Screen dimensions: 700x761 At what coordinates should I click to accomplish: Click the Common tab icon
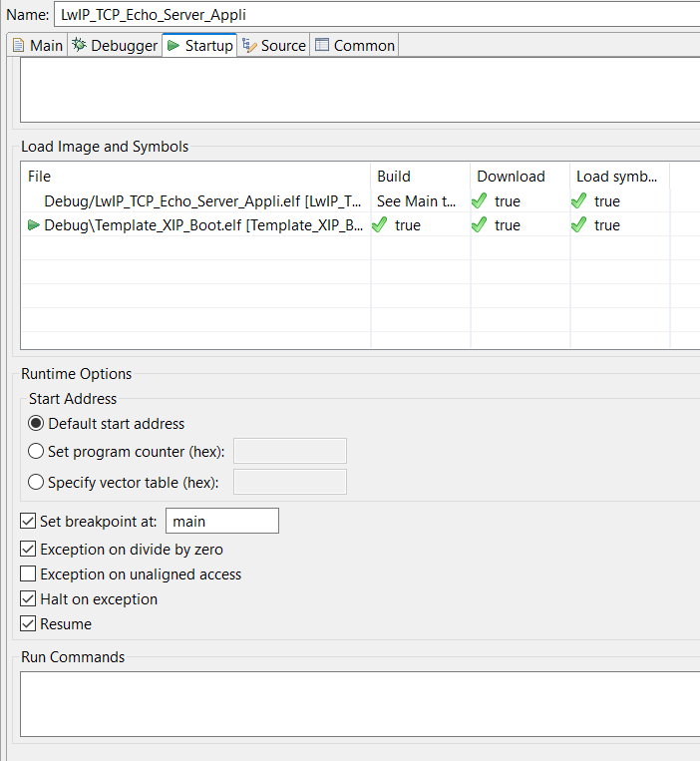click(x=321, y=46)
